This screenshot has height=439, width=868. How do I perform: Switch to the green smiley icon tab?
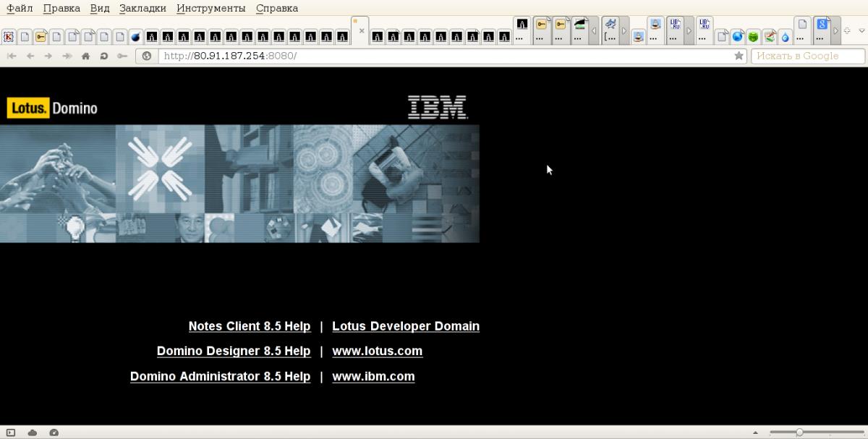pyautogui.click(x=753, y=36)
